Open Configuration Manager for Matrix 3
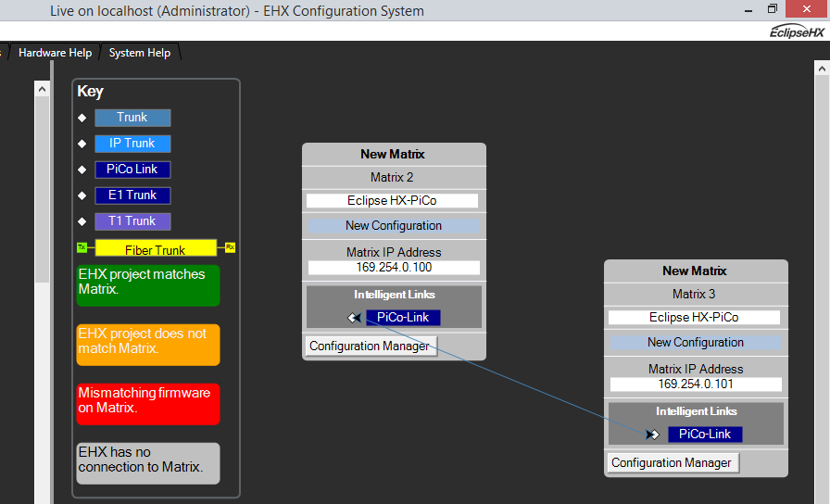The image size is (830, 504). (672, 463)
